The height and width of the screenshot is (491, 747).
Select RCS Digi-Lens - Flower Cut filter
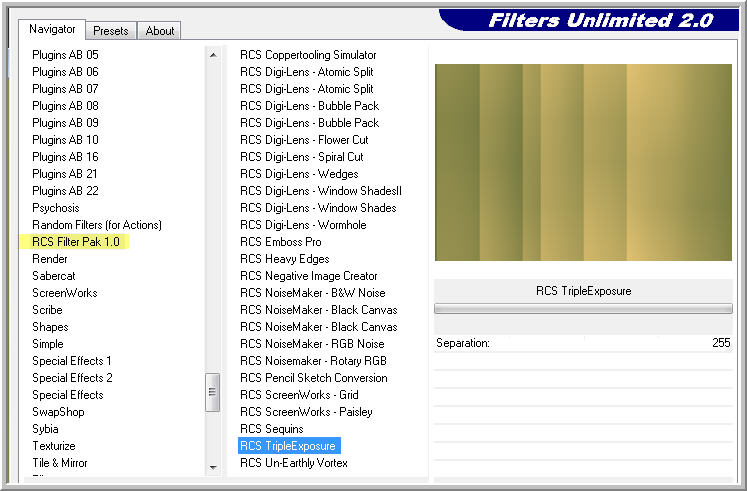[x=304, y=140]
